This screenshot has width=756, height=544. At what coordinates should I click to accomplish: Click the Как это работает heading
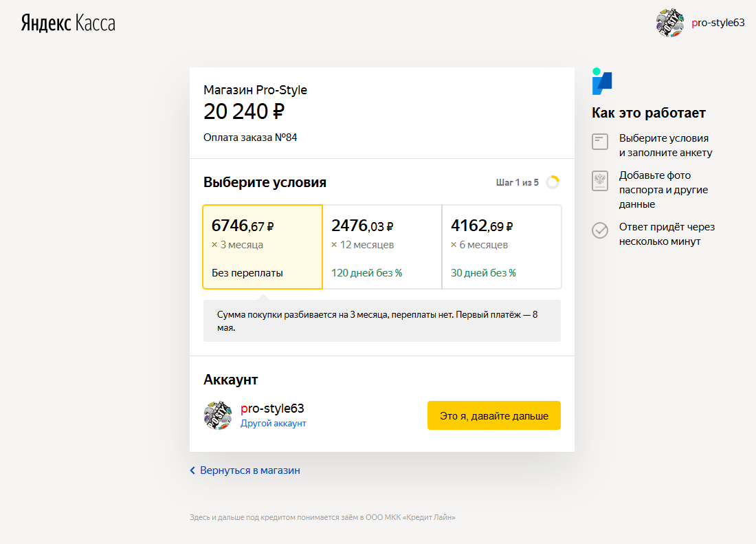click(x=649, y=113)
